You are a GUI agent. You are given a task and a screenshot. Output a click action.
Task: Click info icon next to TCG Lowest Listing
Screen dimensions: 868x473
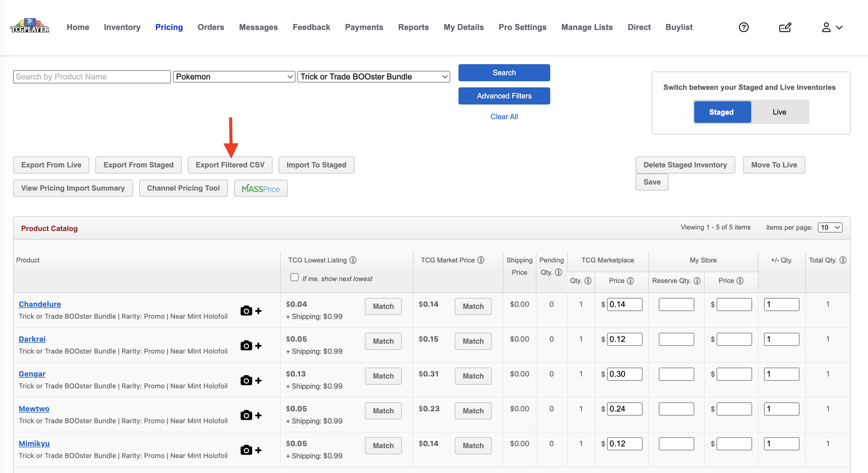click(353, 260)
